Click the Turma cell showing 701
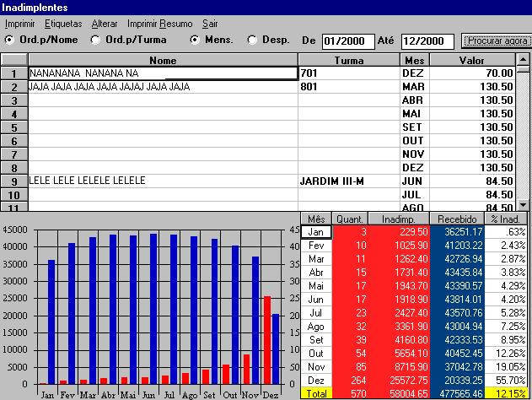The height and width of the screenshot is (400, 532). (347, 73)
